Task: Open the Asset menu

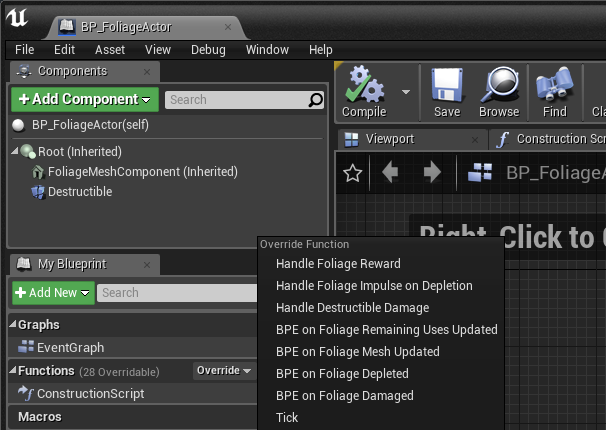Action: [x=110, y=49]
